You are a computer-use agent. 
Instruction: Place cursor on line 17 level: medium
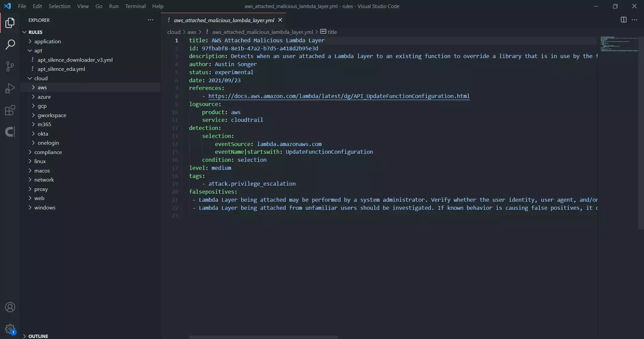(210, 168)
